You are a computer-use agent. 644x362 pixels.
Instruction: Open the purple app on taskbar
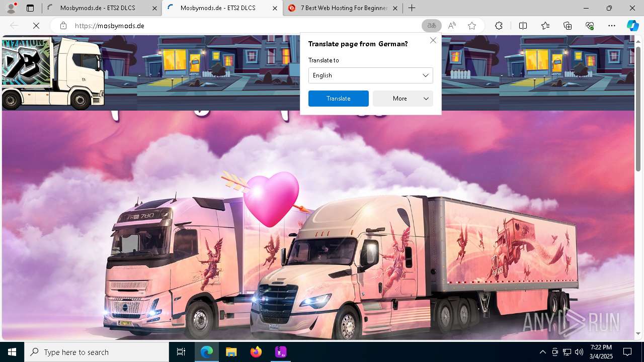point(281,352)
